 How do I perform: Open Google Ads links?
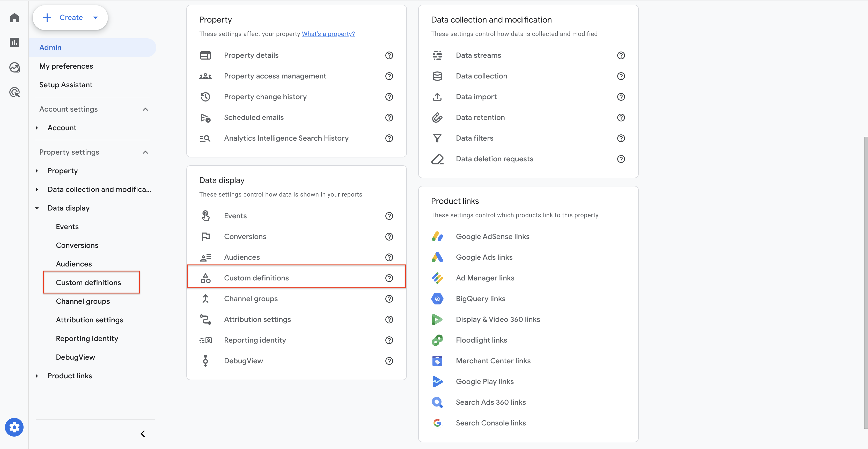[x=484, y=257]
